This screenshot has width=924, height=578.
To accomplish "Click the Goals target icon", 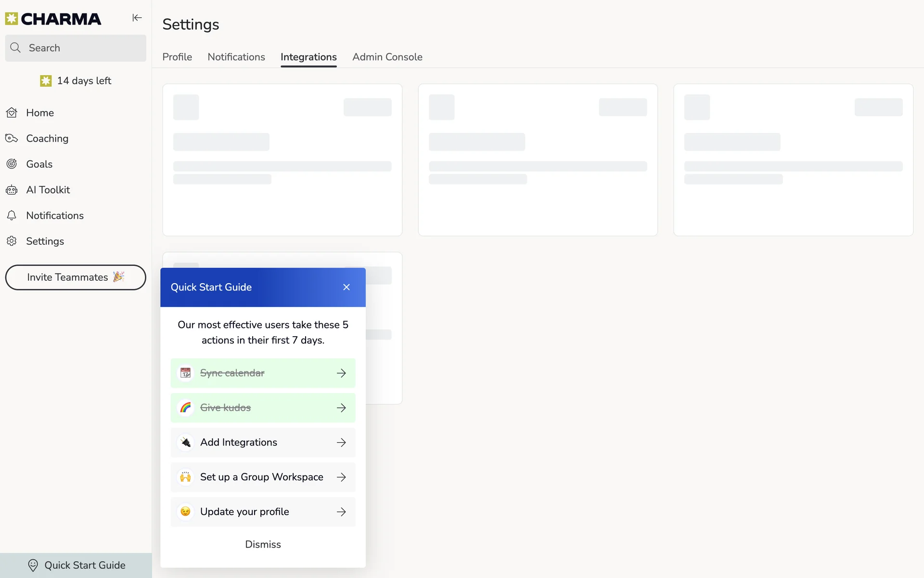I will [12, 164].
